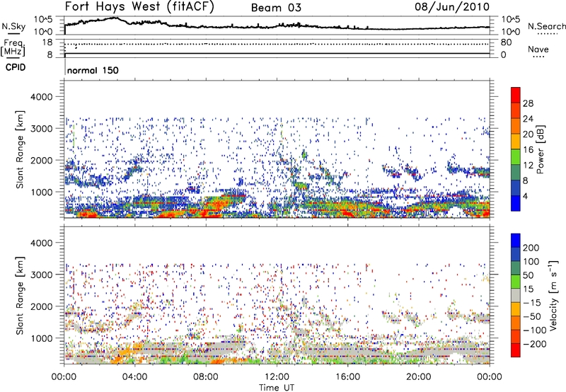Select the 'Freq. [MHz]' axis label
The height and width of the screenshot is (392, 566).
click(x=13, y=48)
